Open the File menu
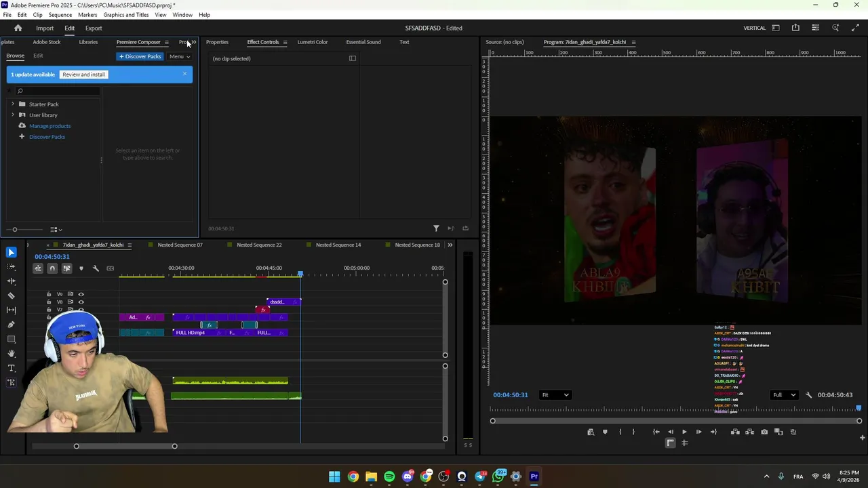Screen dimensions: 868x488 click(7, 15)
